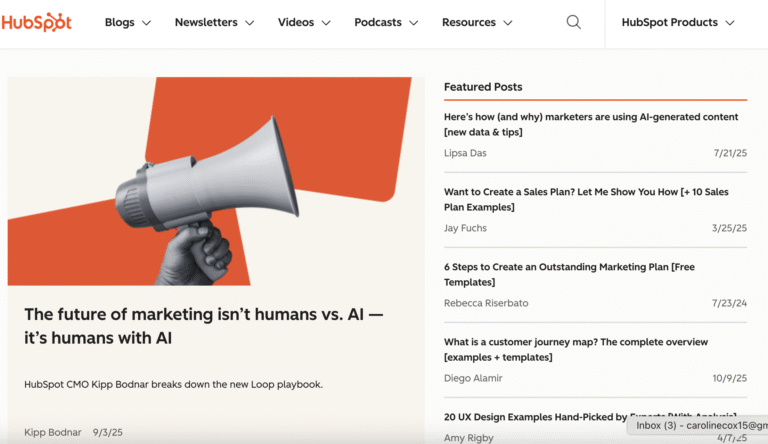Image resolution: width=768 pixels, height=444 pixels.
Task: Click the 7/21/25 post date
Action: point(730,153)
